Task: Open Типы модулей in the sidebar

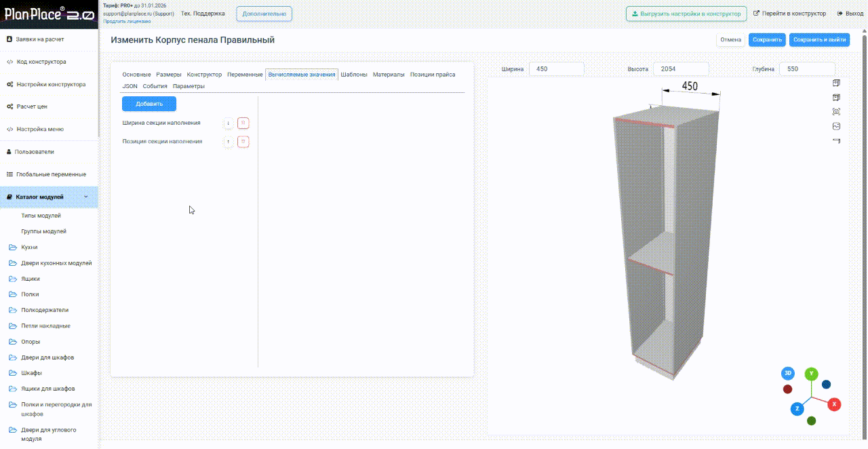Action: (x=41, y=216)
